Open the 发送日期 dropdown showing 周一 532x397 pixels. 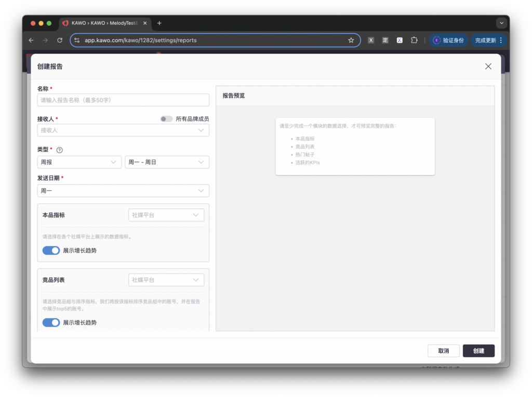[x=123, y=191]
